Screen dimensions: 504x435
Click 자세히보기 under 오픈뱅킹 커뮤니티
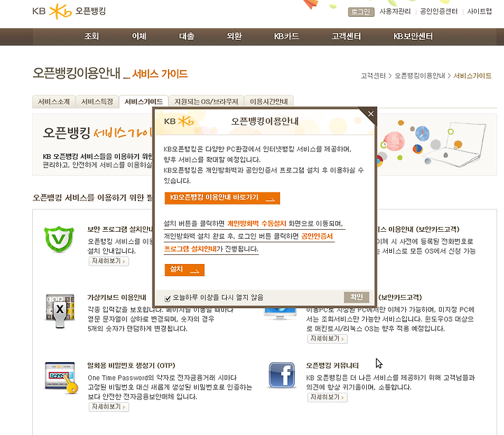point(328,397)
